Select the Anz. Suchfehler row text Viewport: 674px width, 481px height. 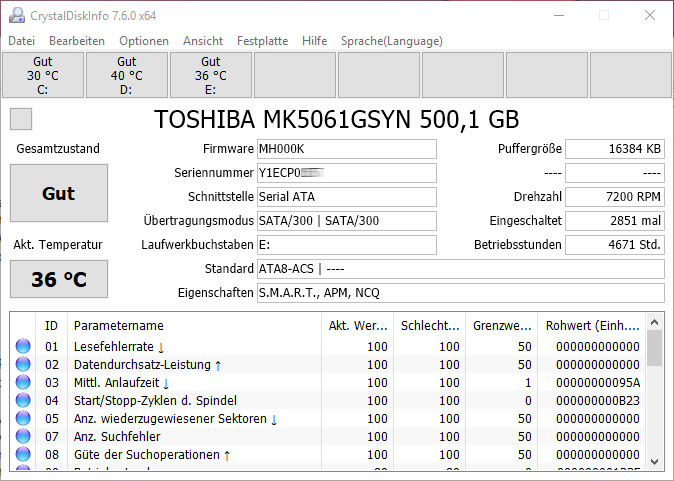click(117, 437)
